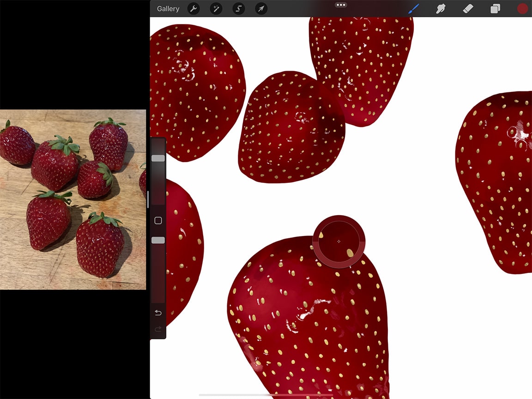Open the sidebar Modify square button
532x399 pixels.
pos(157,220)
